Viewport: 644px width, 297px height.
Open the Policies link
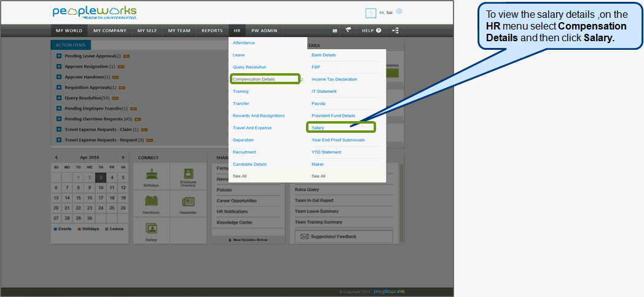pyautogui.click(x=224, y=190)
